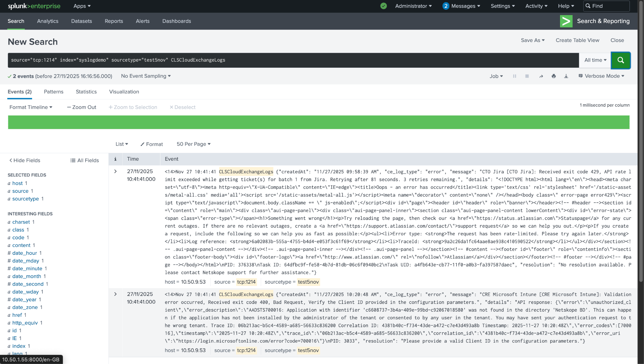
Task: Open the http_equiv interesting field
Action: tap(25, 323)
